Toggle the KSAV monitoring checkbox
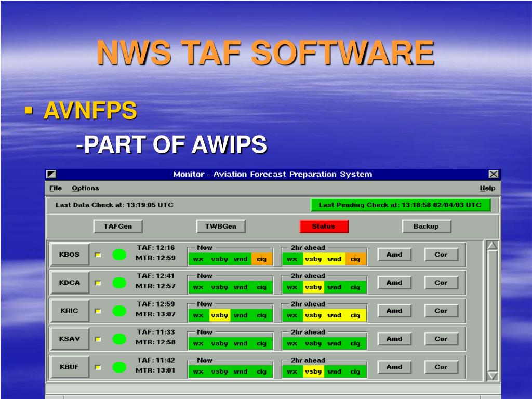Viewport: 532px width, 399px height. pos(98,339)
